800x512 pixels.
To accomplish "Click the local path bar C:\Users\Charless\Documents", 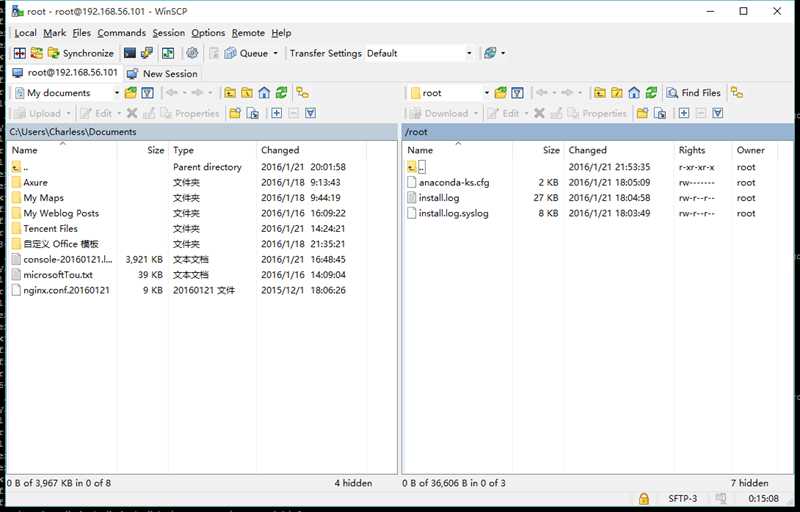I will click(x=202, y=132).
